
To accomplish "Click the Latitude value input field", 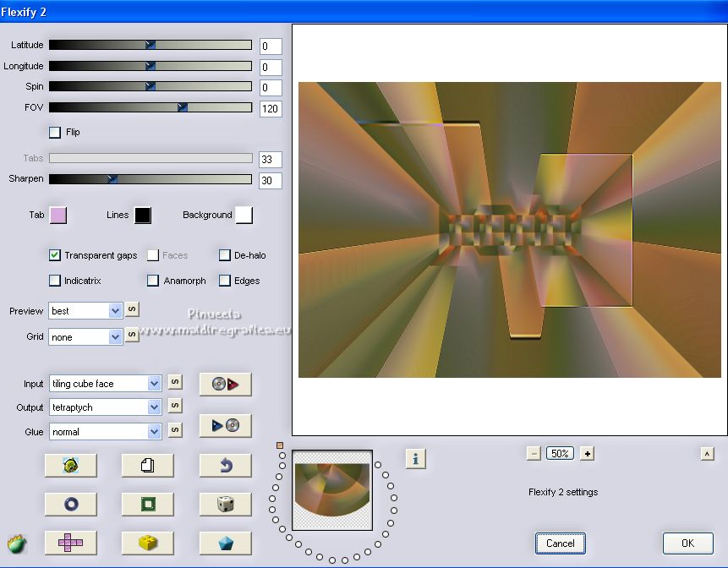I will click(271, 46).
